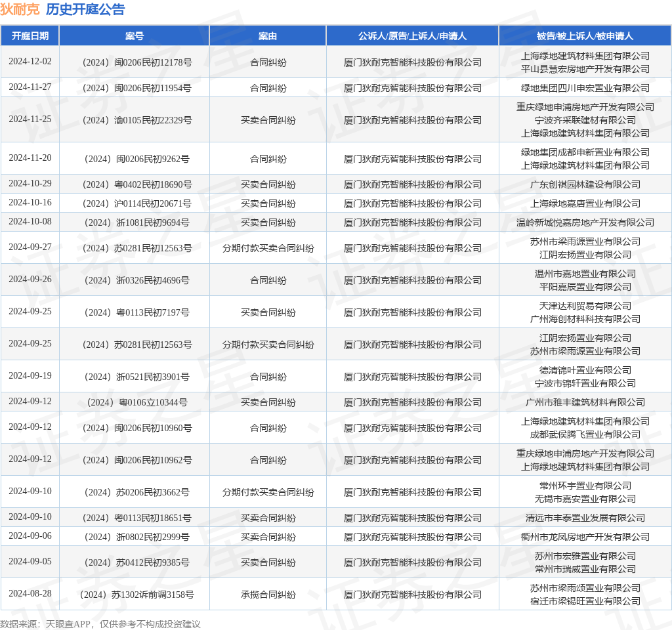Click defendant 无锡市嘉安置业有限公司
The width and height of the screenshot is (672, 630).
585,499
